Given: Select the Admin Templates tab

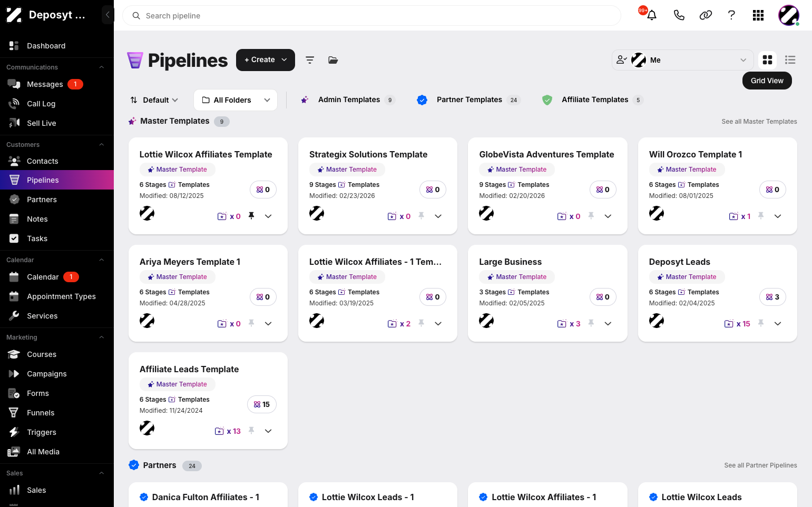Looking at the screenshot, I should [x=347, y=100].
